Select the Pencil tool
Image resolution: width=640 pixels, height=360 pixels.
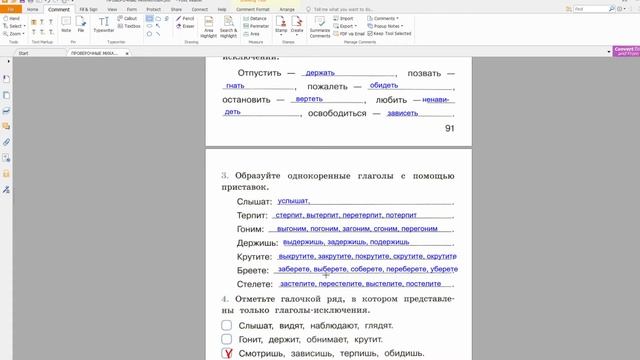pos(185,18)
